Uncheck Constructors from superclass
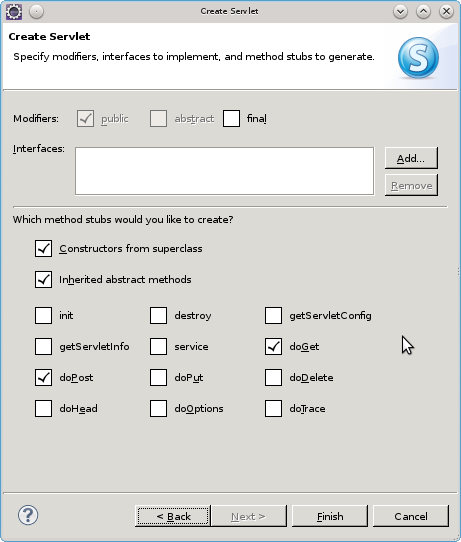This screenshot has width=461, height=542. pos(43,249)
